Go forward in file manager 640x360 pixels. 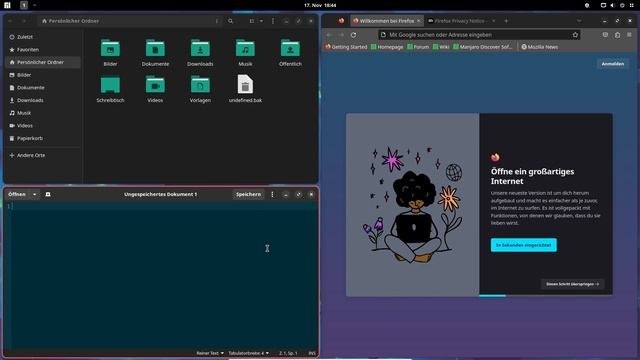[x=24, y=21]
